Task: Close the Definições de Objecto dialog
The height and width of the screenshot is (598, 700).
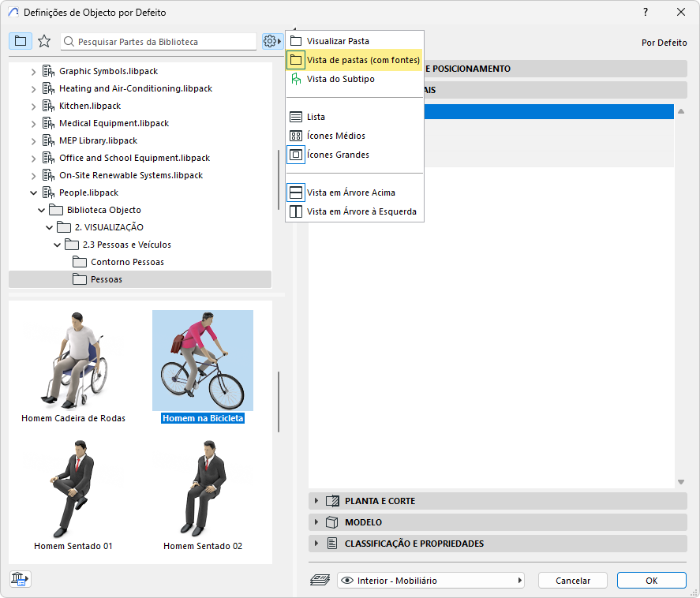Action: tap(681, 12)
